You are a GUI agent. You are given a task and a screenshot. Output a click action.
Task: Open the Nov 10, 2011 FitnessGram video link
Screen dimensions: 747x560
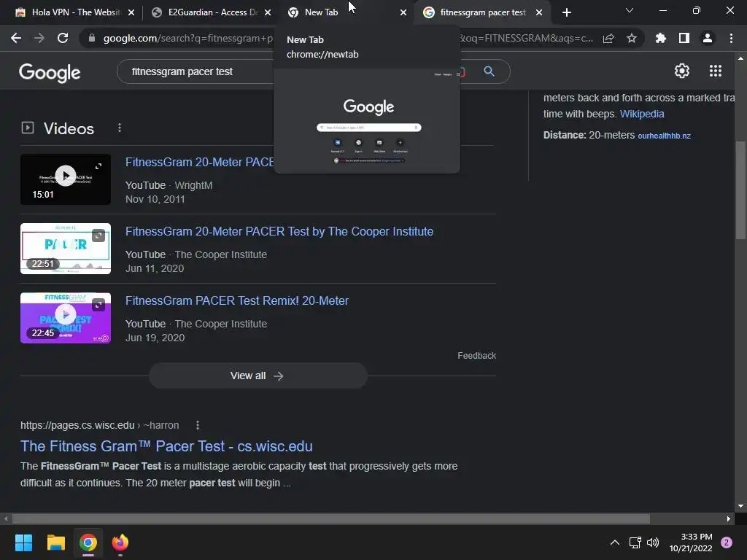199,162
